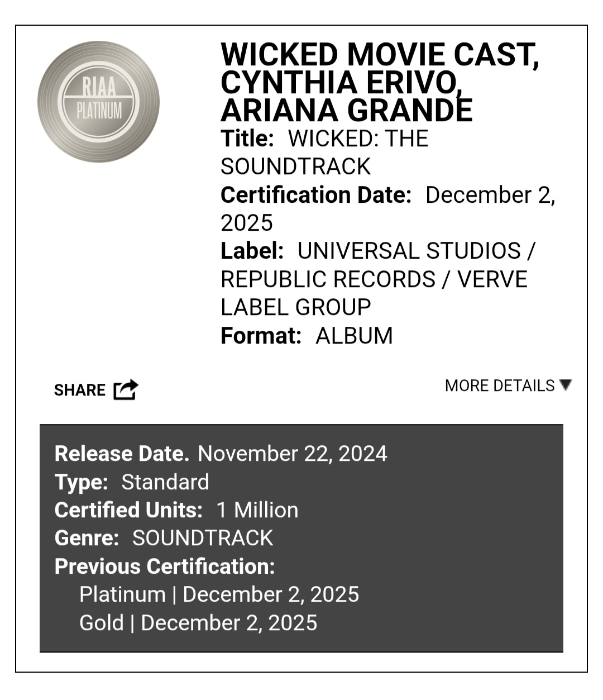
Task: Click the ALBUM format value
Action: 354,336
